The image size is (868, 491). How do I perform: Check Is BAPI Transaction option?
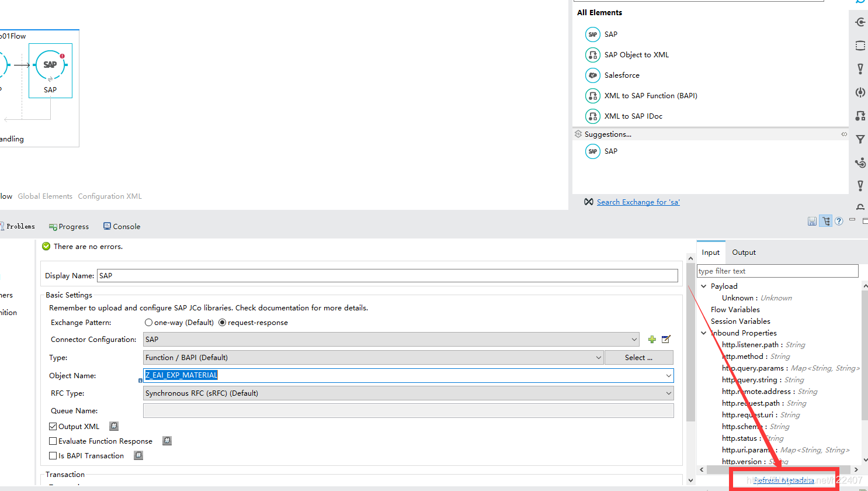(x=53, y=456)
